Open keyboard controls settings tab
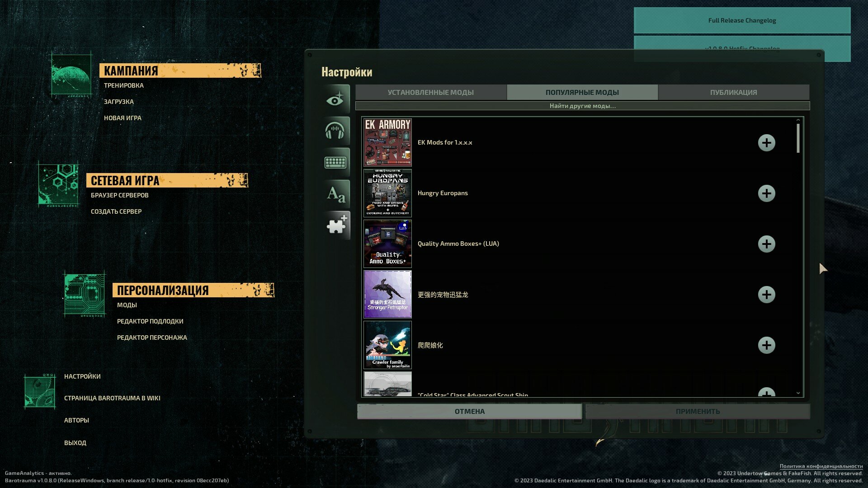This screenshot has width=868, height=488. [x=335, y=162]
